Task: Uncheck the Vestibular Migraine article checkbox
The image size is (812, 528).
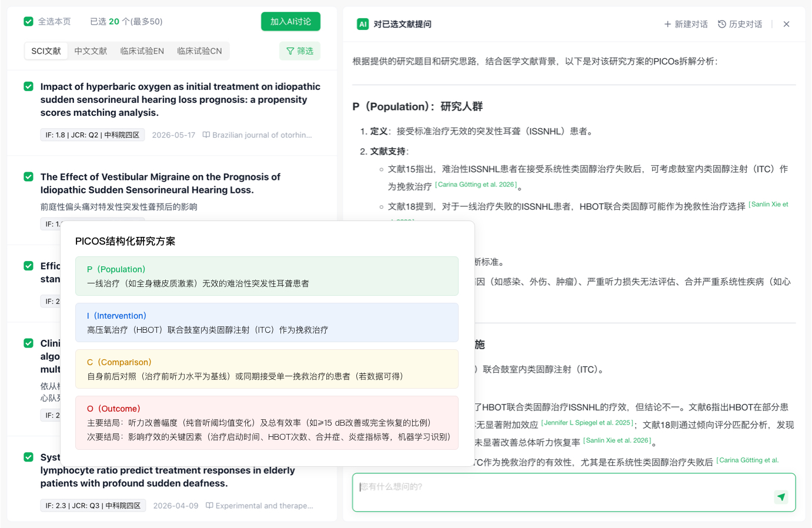Action: click(x=28, y=177)
